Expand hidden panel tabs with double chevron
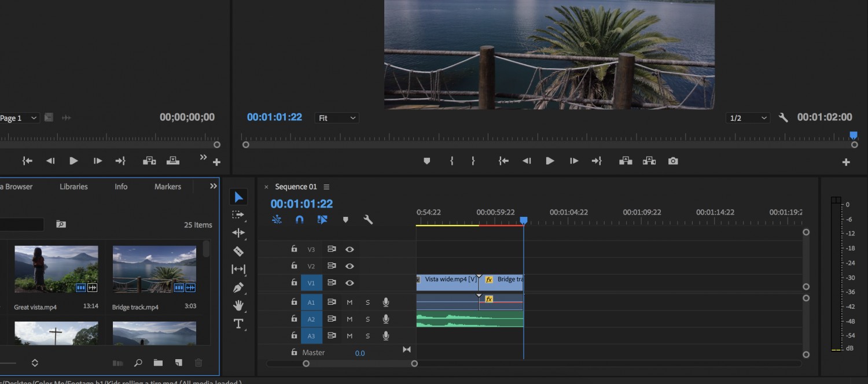 (214, 186)
